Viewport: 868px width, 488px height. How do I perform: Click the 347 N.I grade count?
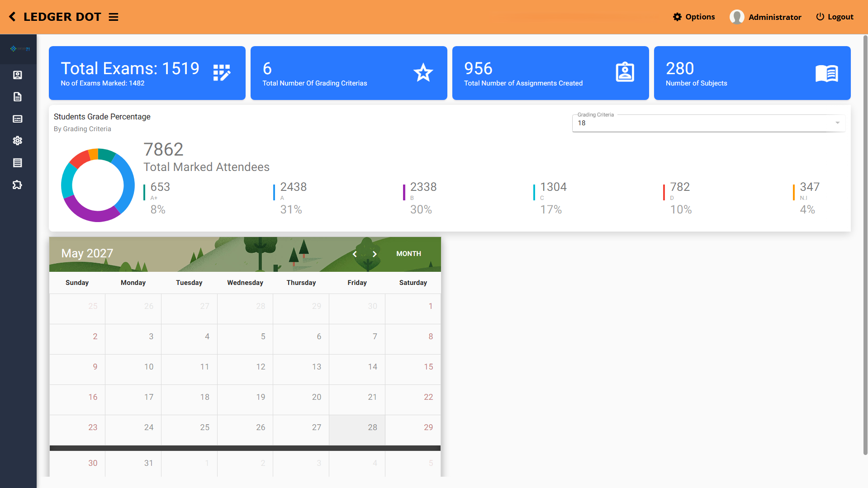click(x=810, y=187)
